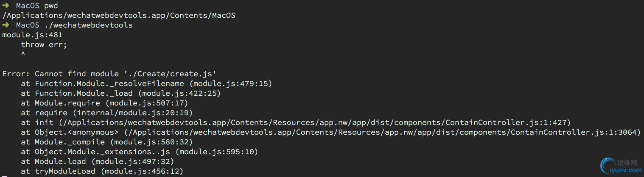
Task: Click the /Applications/wechatwebdevtools.app/Contents/MacOS path output
Action: tap(119, 16)
